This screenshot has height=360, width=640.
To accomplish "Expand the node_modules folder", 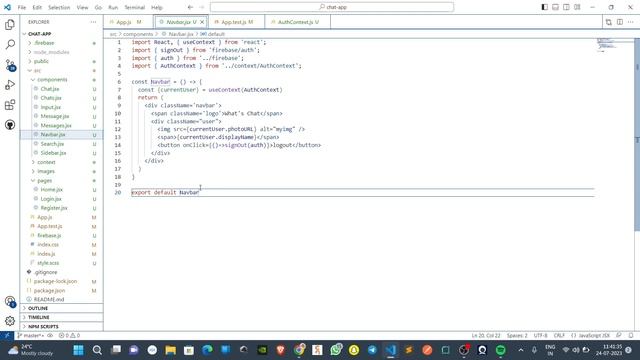I will (x=61, y=52).
